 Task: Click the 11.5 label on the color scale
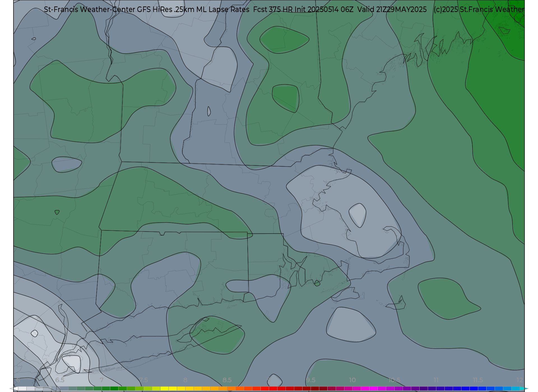[478, 380]
